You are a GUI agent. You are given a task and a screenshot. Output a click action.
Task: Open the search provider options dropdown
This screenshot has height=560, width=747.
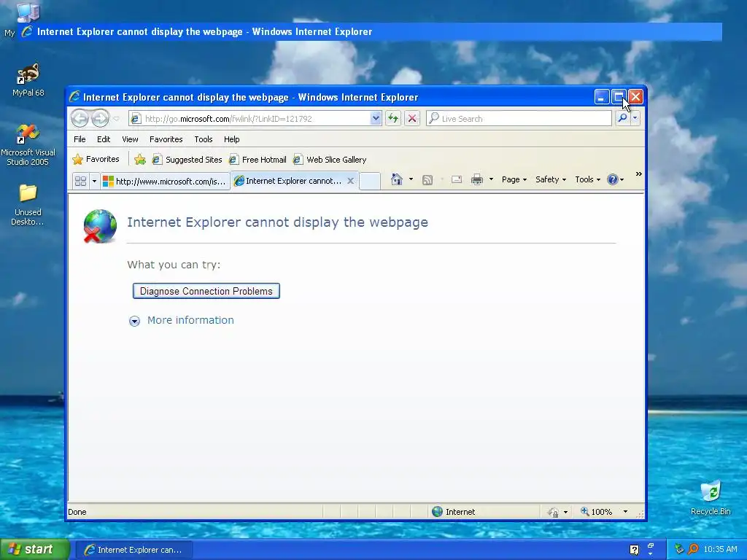(x=635, y=118)
